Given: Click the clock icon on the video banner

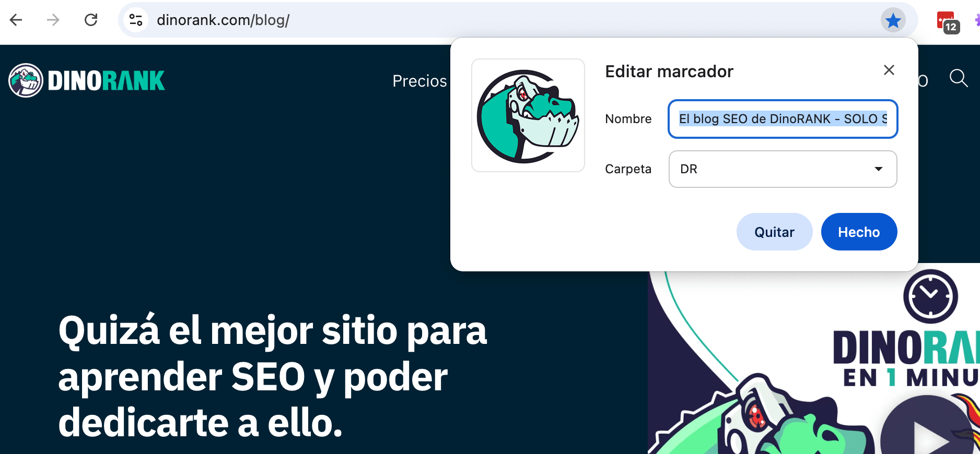Looking at the screenshot, I should 930,296.
